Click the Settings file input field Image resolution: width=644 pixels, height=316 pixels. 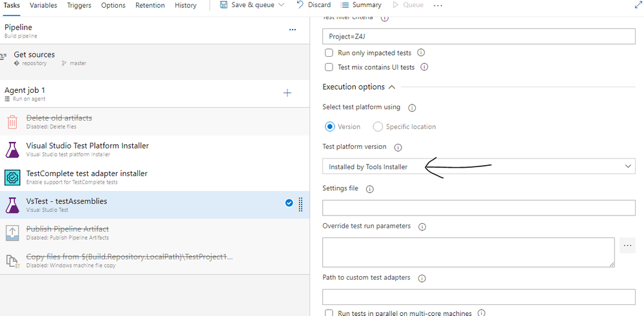(x=478, y=208)
